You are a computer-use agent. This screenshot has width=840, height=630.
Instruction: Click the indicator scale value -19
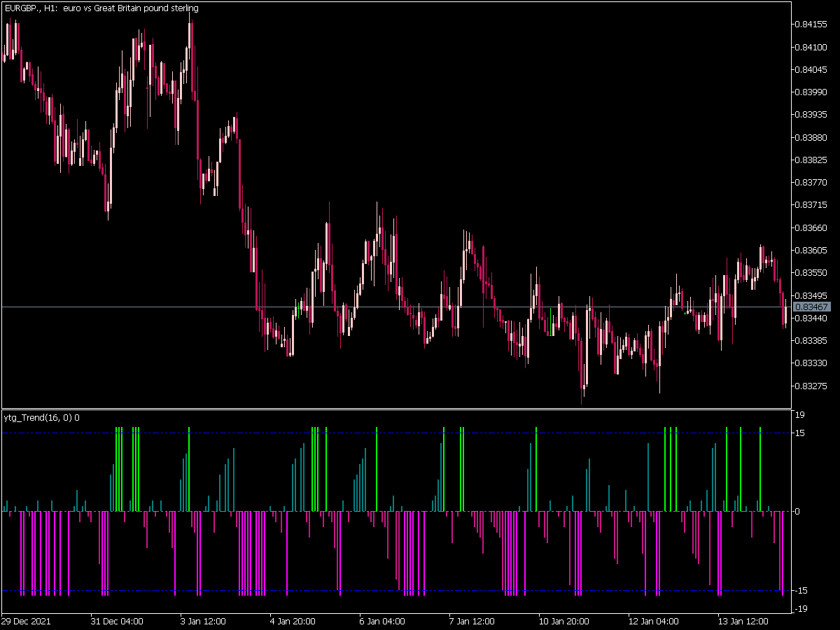(x=802, y=609)
